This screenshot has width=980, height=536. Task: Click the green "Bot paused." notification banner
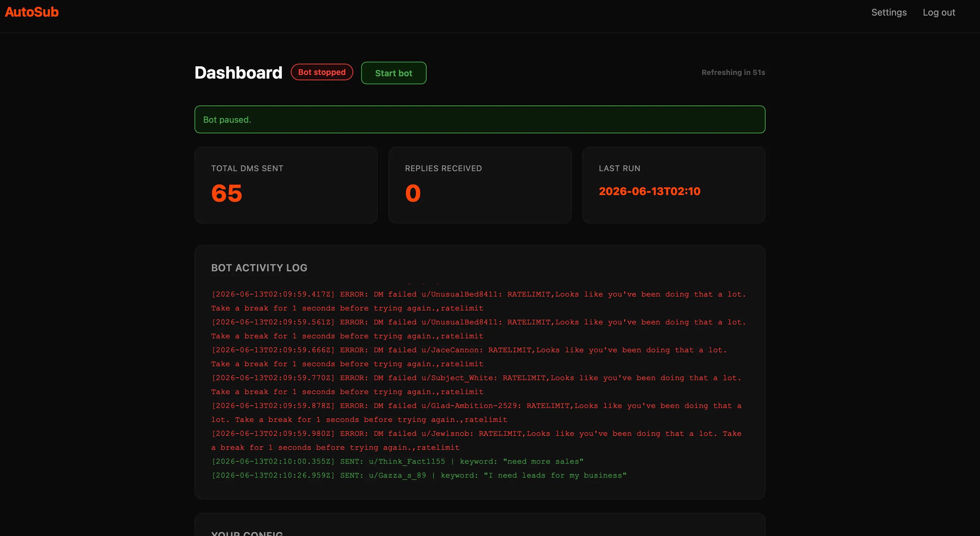(479, 119)
